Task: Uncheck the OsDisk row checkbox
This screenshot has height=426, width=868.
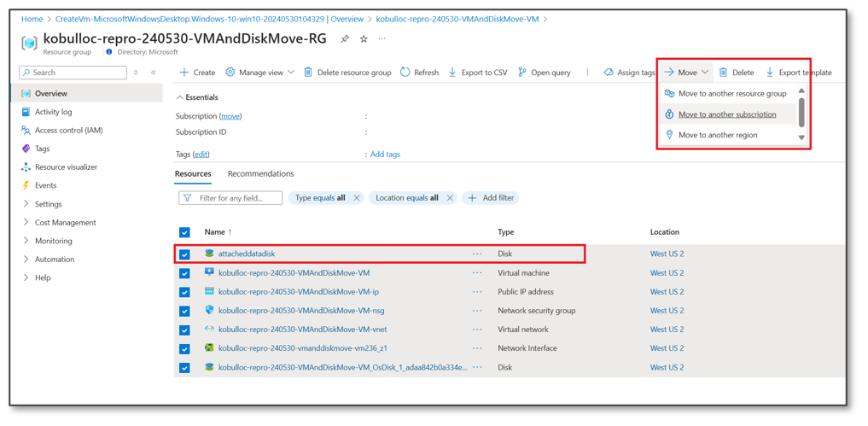Action: point(184,367)
